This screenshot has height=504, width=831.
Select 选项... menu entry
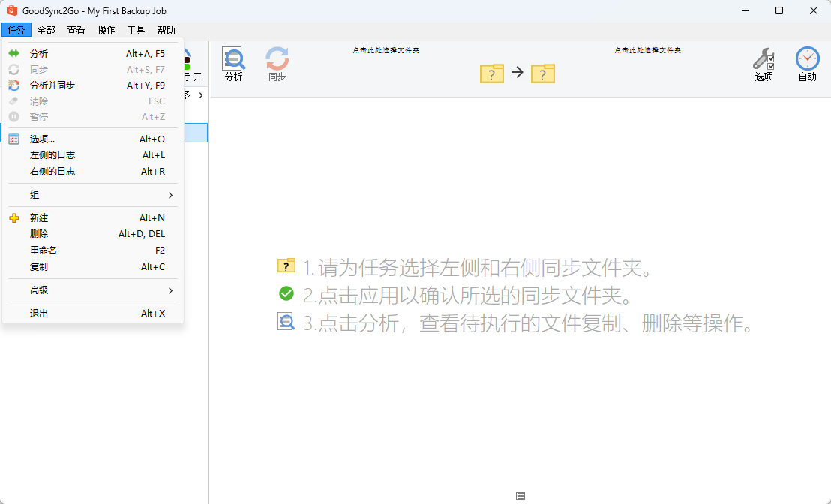point(93,139)
